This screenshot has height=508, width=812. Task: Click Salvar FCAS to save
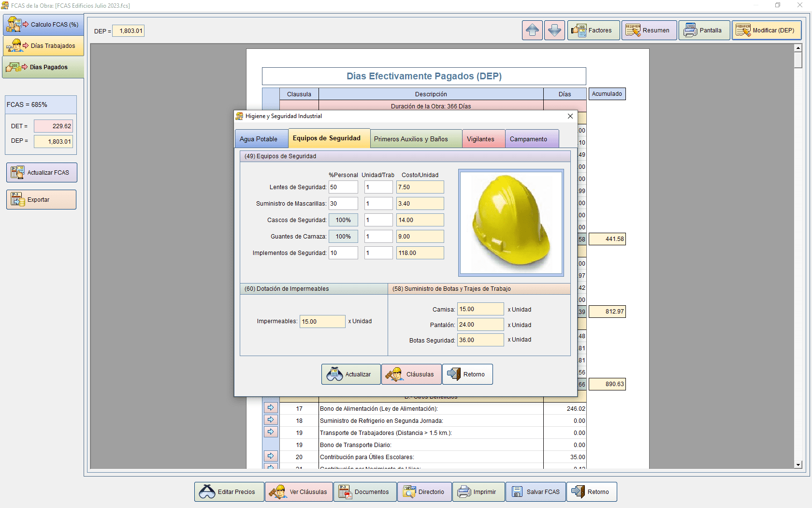[536, 492]
